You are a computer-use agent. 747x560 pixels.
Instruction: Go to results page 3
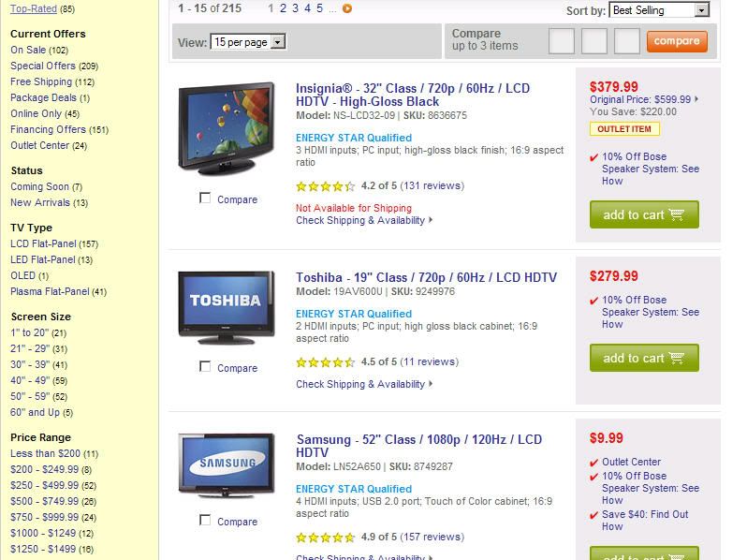click(x=295, y=8)
